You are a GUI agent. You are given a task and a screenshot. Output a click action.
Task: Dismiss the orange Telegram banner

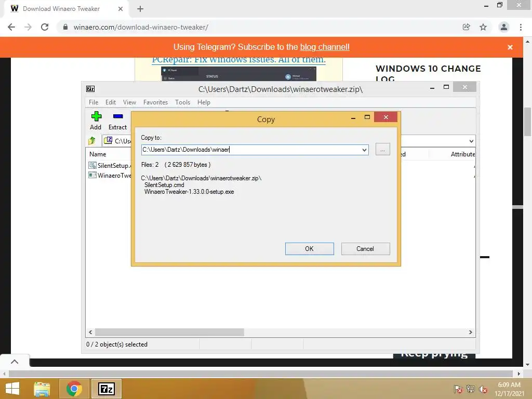510,47
